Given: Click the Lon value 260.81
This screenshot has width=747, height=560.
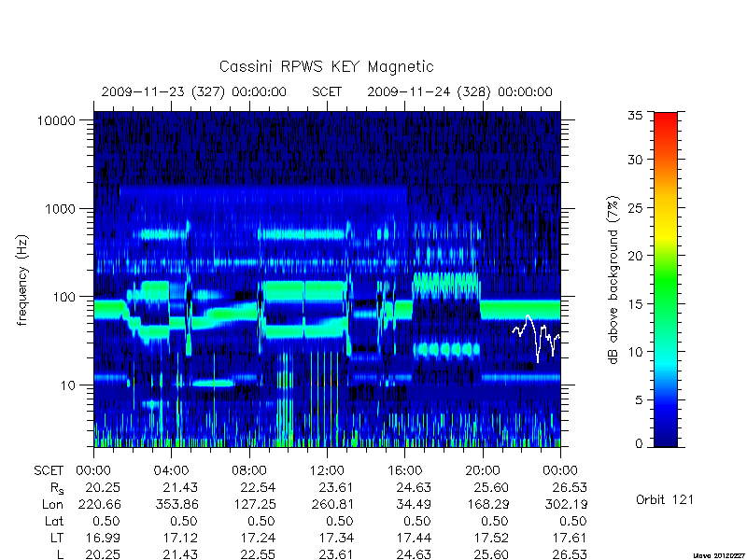Looking at the screenshot, I should [332, 504].
